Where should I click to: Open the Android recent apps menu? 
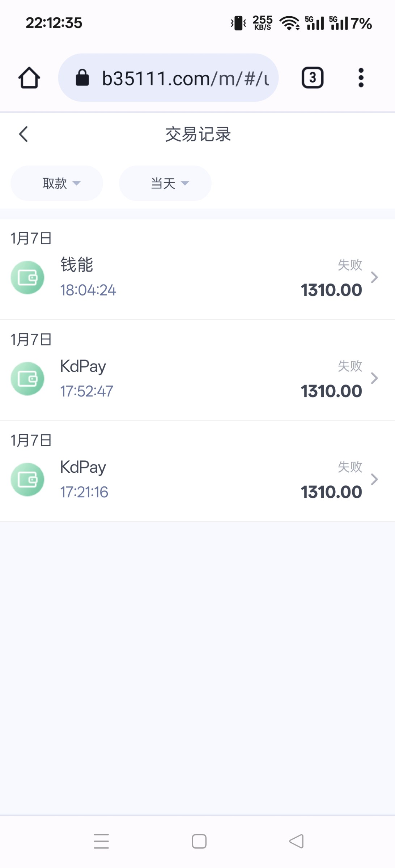[101, 841]
